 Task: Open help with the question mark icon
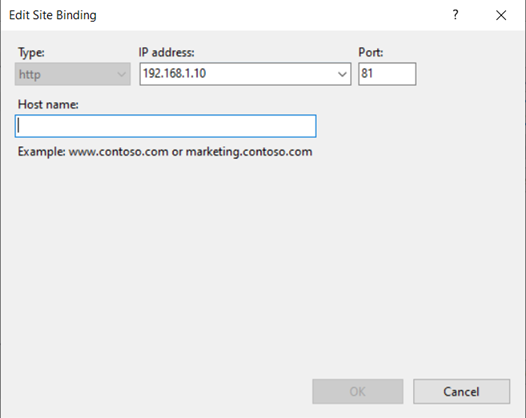[455, 15]
